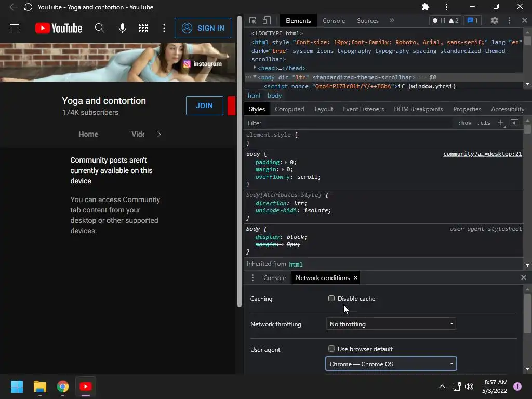This screenshot has height=399, width=532.
Task: Close the Network conditions tab
Action: click(x=355, y=278)
